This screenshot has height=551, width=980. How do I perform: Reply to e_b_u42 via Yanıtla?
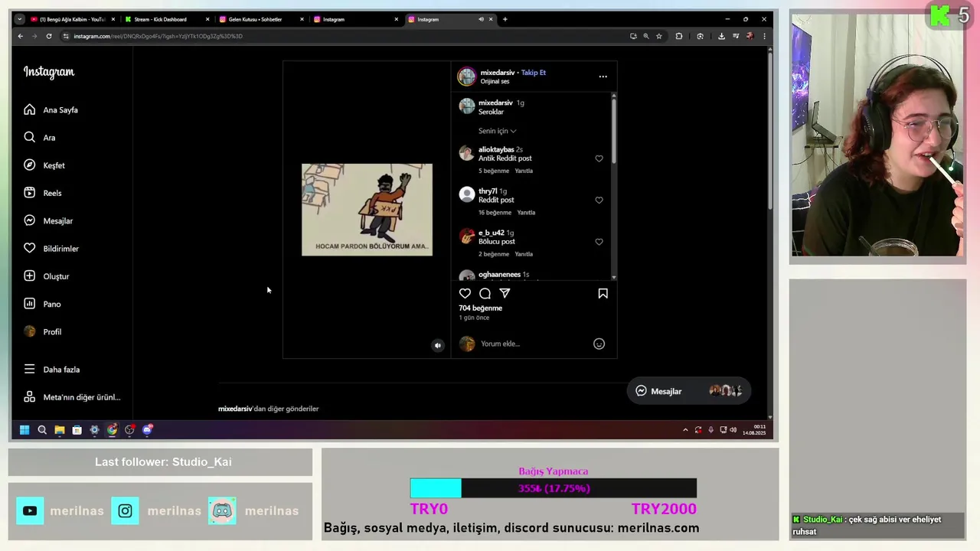click(x=524, y=254)
